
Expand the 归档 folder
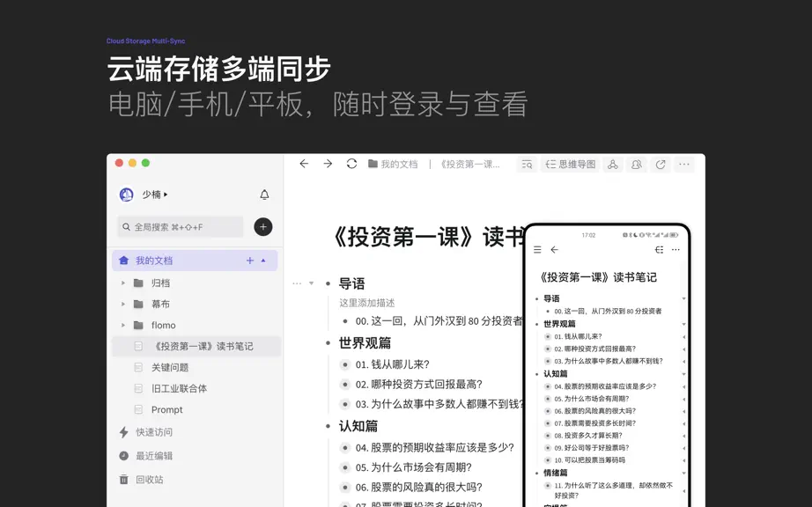[122, 283]
